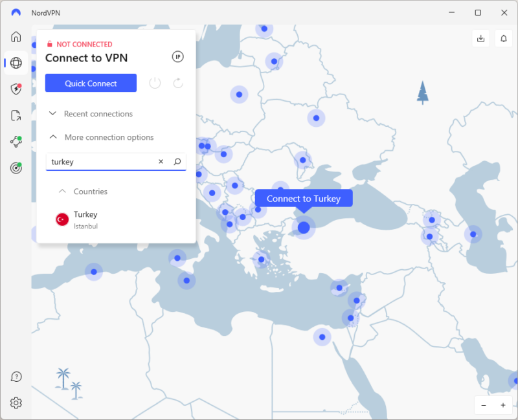Viewport: 518px width, 420px height.
Task: Activate the search magnifier icon
Action: (177, 162)
